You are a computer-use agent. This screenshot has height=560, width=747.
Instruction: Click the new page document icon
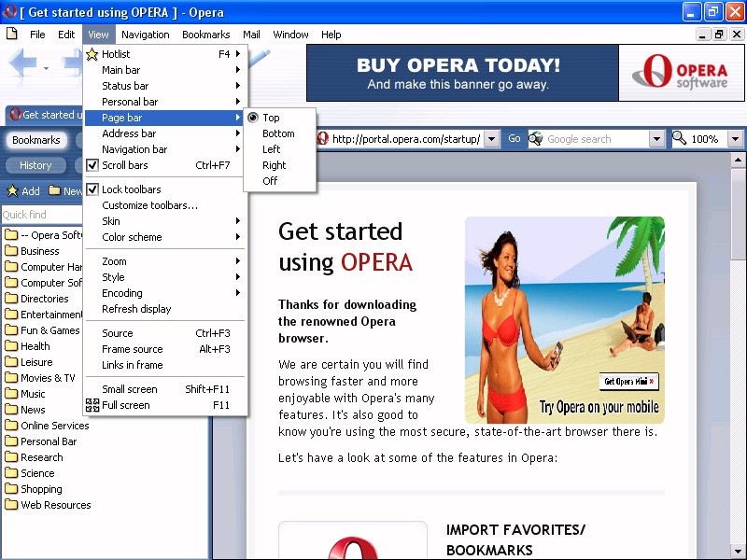(12, 34)
